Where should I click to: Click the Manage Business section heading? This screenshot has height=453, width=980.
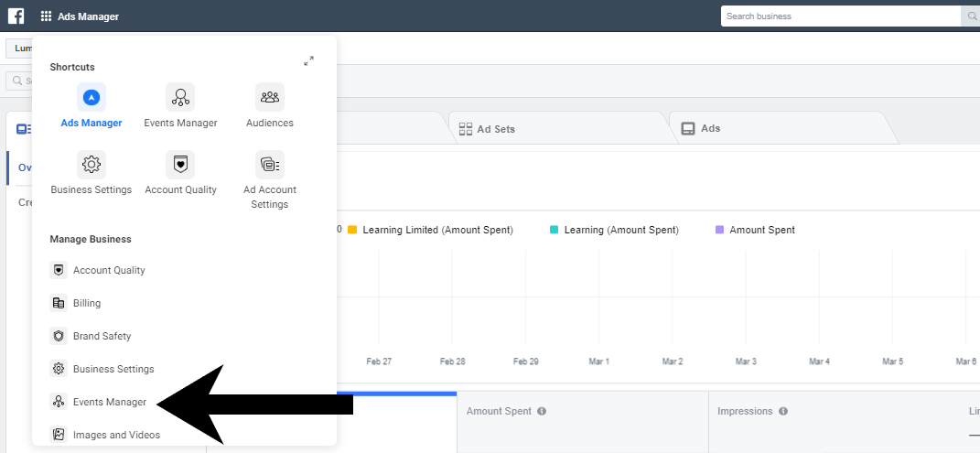pyautogui.click(x=91, y=239)
